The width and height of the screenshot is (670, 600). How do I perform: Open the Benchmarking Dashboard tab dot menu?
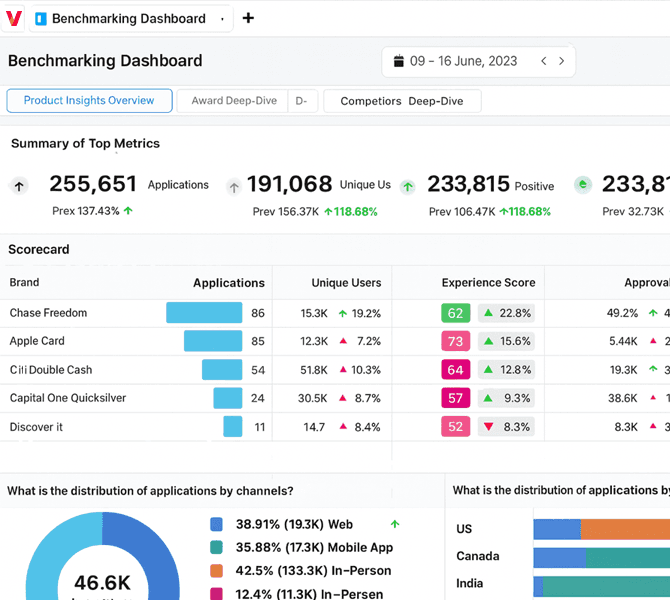pyautogui.click(x=222, y=19)
